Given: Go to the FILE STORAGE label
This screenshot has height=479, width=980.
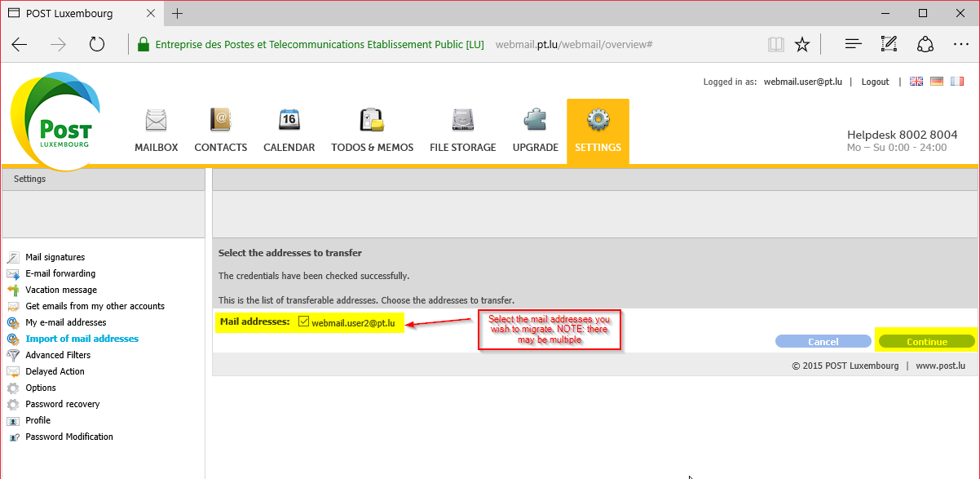Looking at the screenshot, I should click(x=463, y=148).
